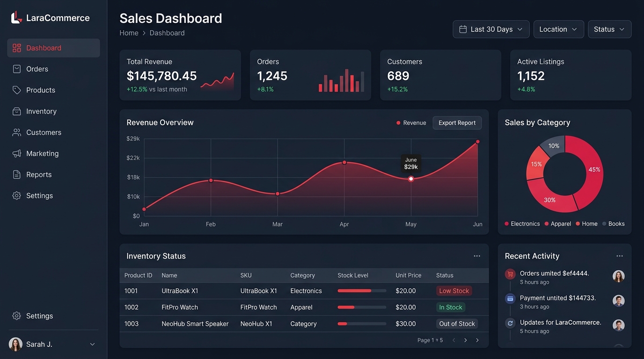This screenshot has width=644, height=359.
Task: Go to previous page in inventory table
Action: tap(454, 340)
